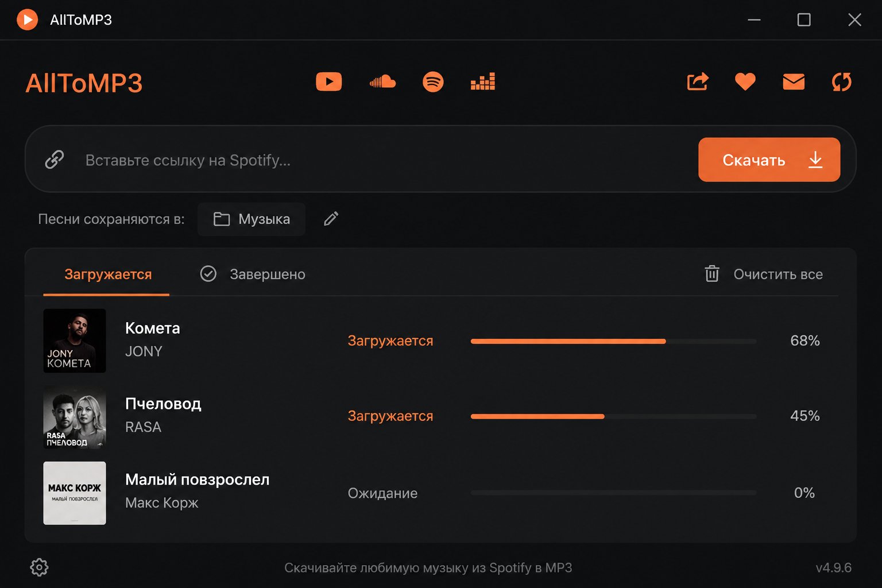Click the large orange AllToMP3 heading
Image resolution: width=882 pixels, height=588 pixels.
84,83
